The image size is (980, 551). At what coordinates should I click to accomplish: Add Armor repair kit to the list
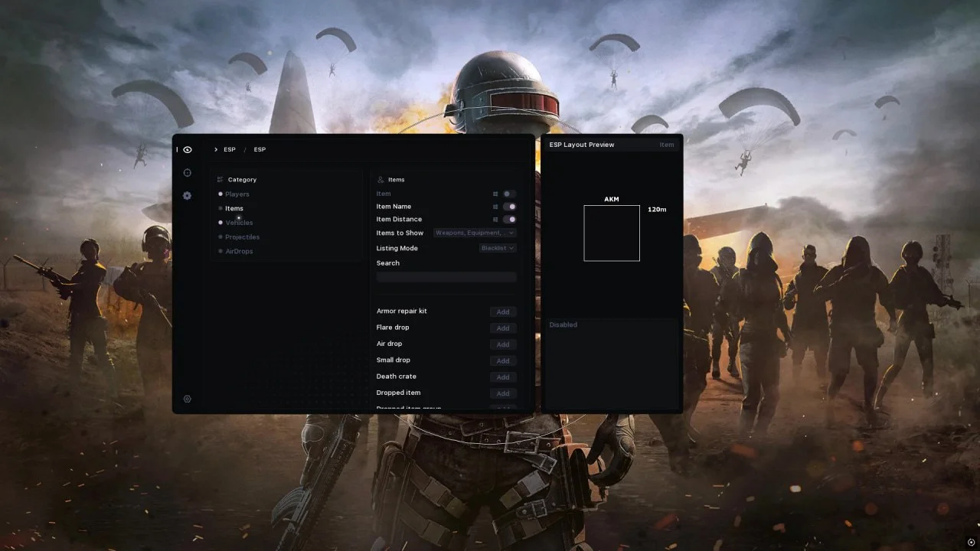tap(503, 312)
